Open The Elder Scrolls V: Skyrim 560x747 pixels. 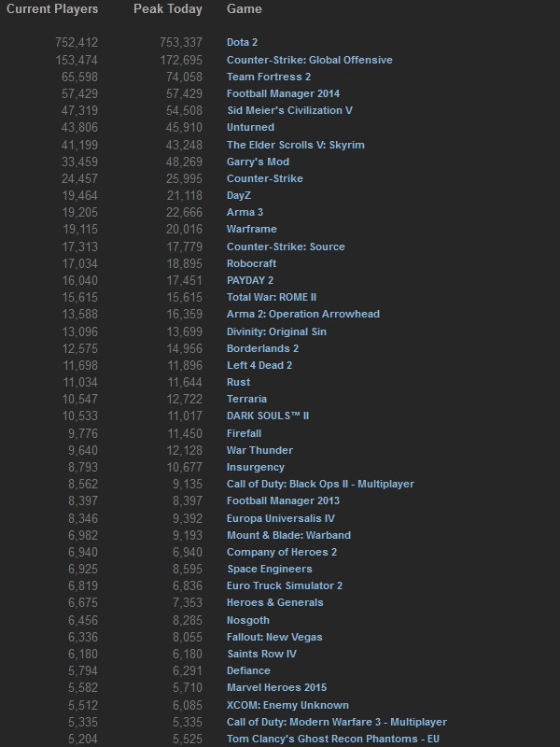tap(295, 145)
